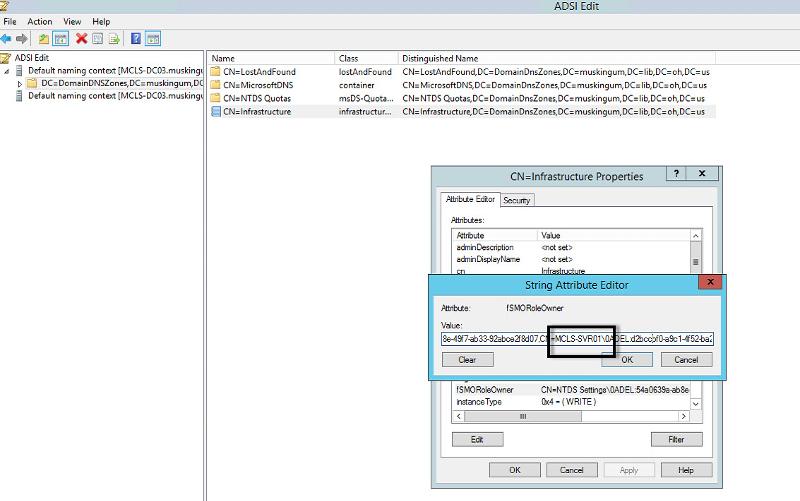Viewport: 800px width, 501px height.
Task: Open the File menu
Action: (x=10, y=21)
